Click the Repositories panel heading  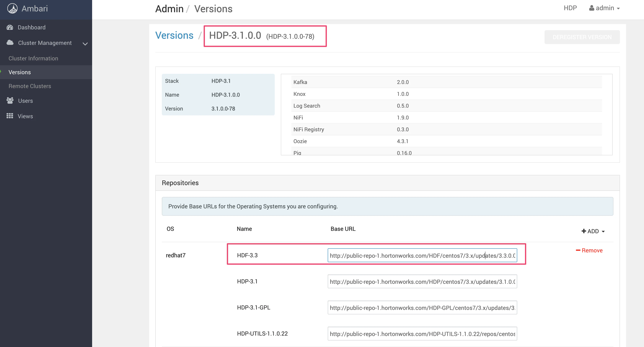coord(180,183)
